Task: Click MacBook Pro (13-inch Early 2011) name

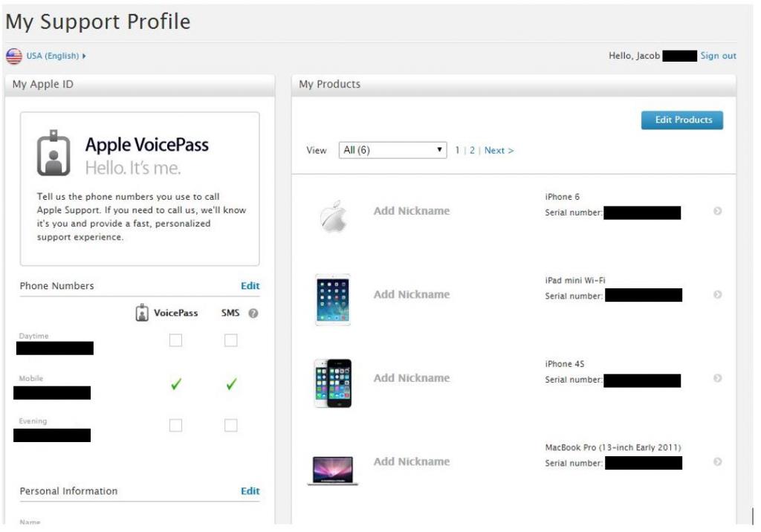Action: tap(613, 447)
